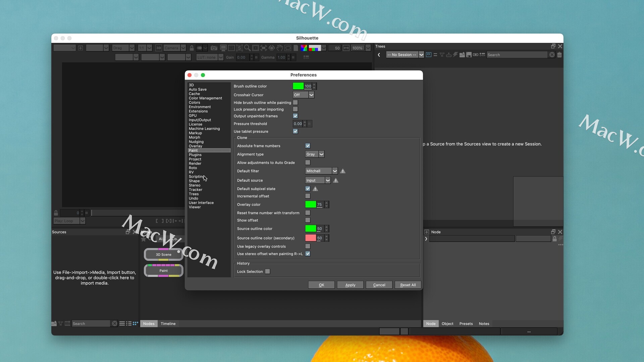Uncheck Output unpainted frames
The width and height of the screenshot is (644, 362).
(x=296, y=116)
